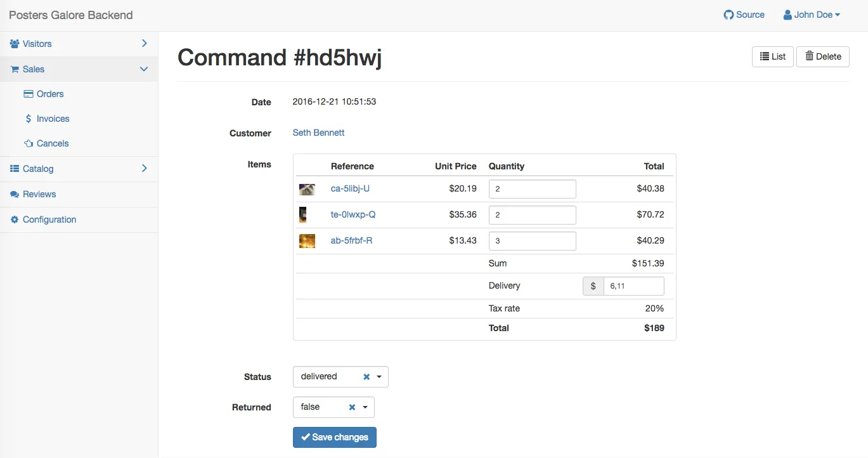The height and width of the screenshot is (458, 868).
Task: Open the Status dropdown arrow
Action: coord(379,377)
